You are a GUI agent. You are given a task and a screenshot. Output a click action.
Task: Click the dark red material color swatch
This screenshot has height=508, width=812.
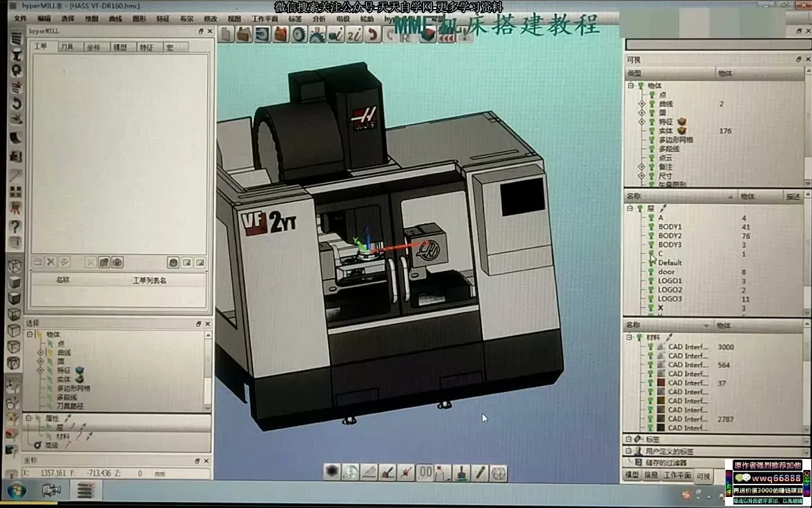point(661,382)
